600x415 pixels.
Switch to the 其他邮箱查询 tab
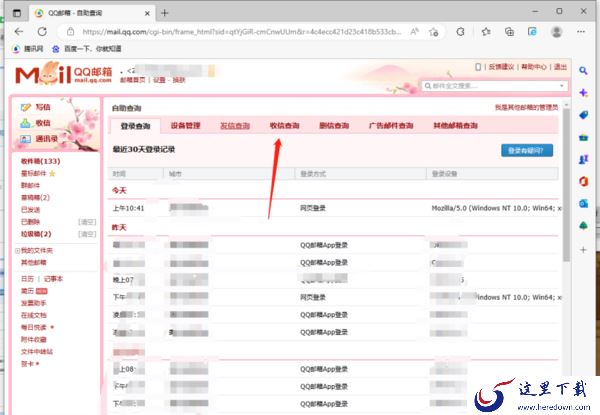(x=455, y=126)
